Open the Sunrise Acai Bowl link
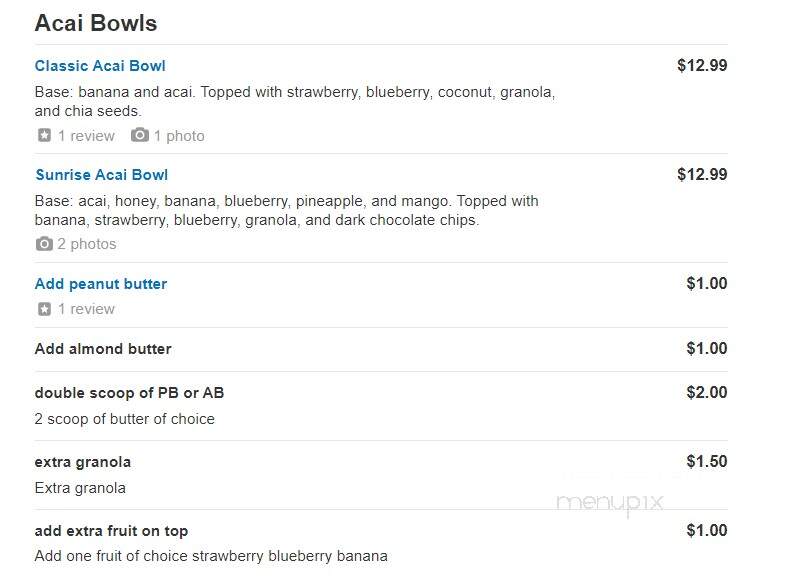This screenshot has width=789, height=585. 102,175
